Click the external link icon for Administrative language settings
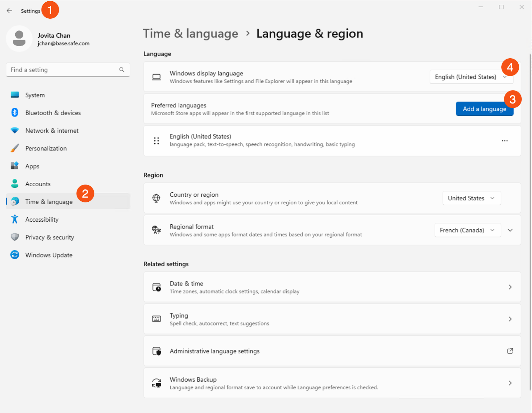This screenshot has width=532, height=413. tap(510, 351)
